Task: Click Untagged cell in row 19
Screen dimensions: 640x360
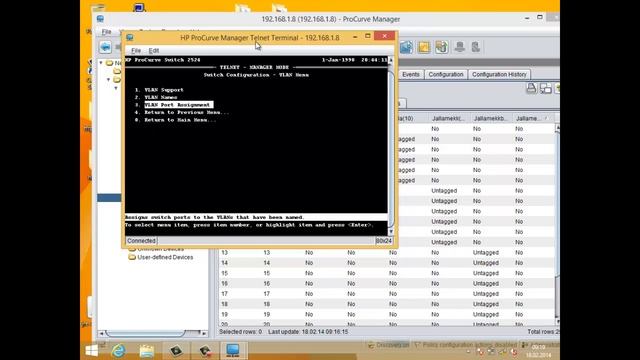Action: pyautogui.click(x=486, y=314)
